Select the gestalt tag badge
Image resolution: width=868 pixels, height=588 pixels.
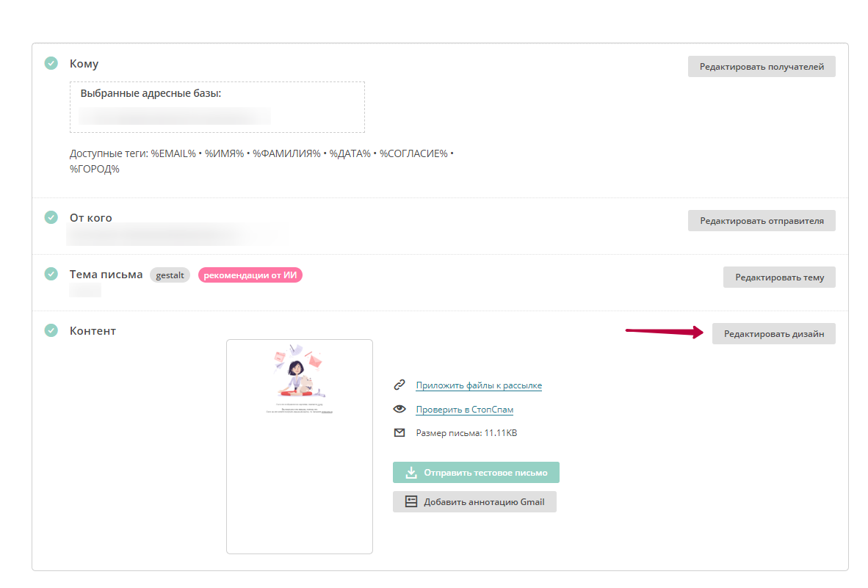[x=170, y=275]
